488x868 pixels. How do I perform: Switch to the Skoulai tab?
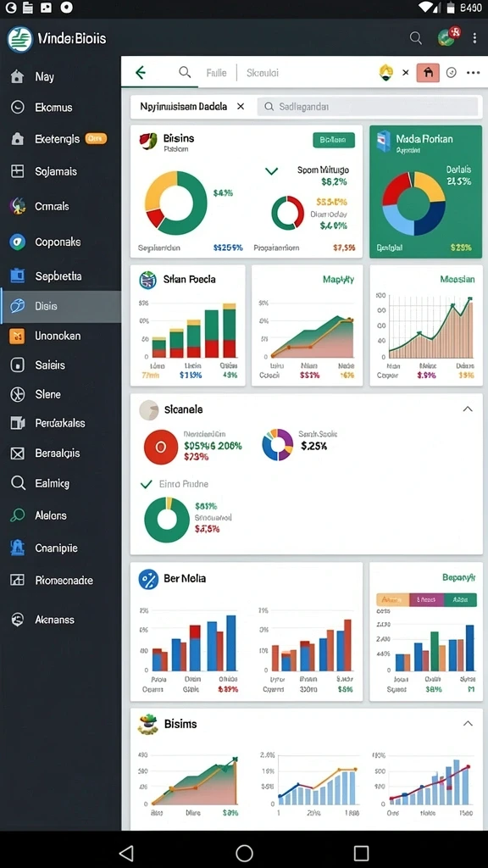click(x=263, y=73)
